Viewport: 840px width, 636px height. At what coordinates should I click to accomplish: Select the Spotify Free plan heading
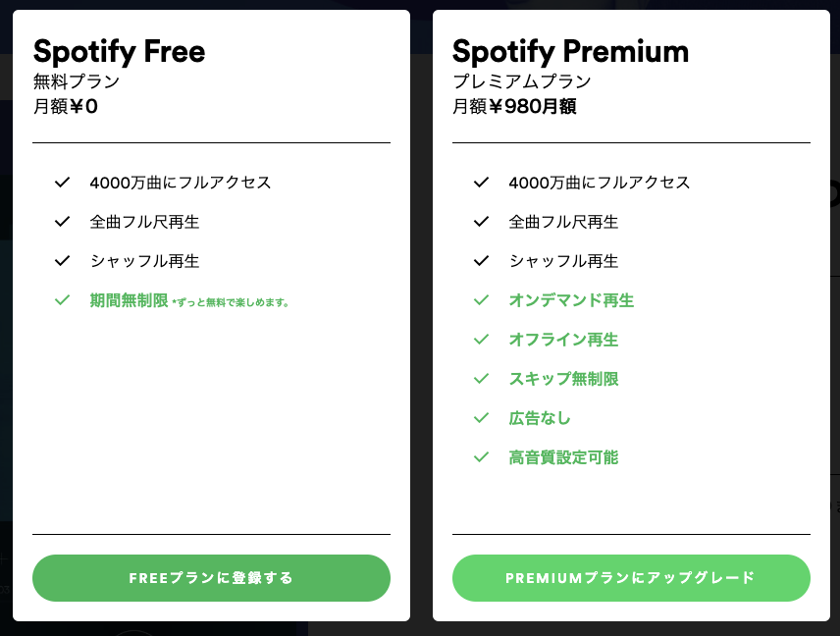(x=119, y=51)
